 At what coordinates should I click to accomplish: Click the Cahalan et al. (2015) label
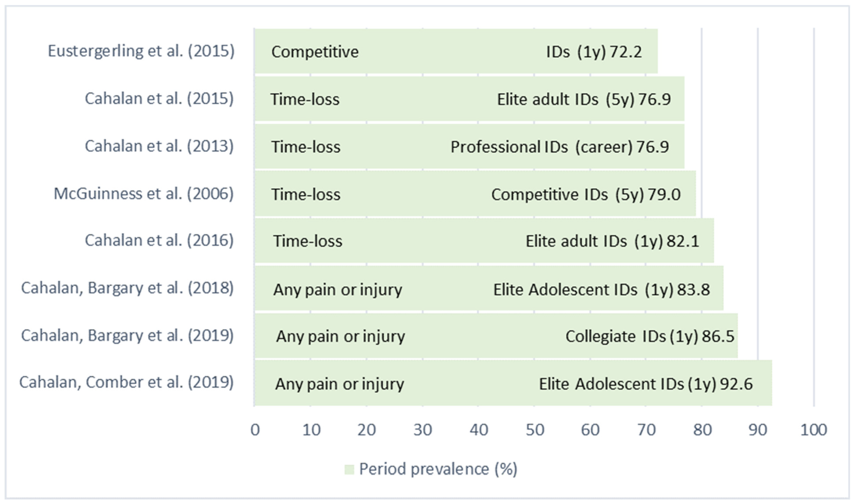159,99
